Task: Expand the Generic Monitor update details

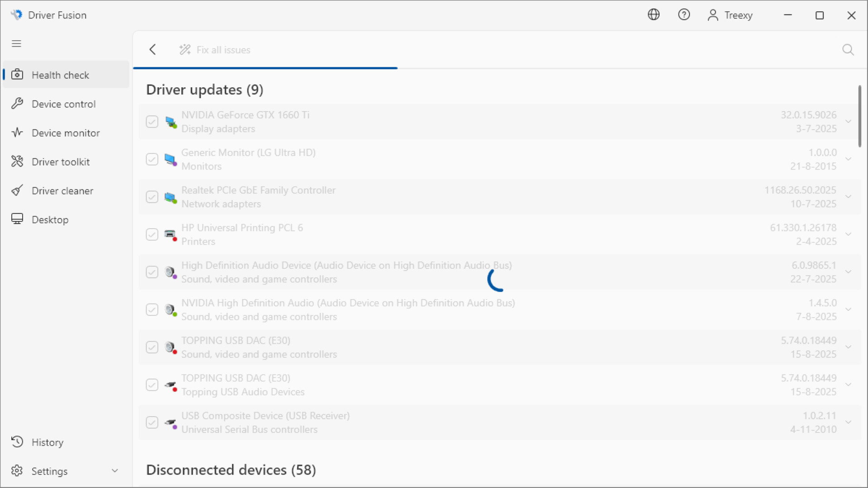Action: (x=849, y=159)
